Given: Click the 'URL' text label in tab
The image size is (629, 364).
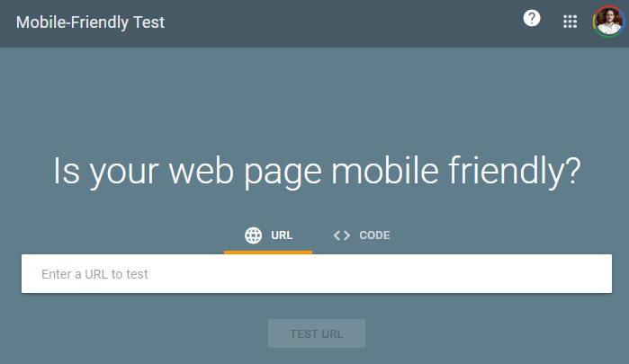Looking at the screenshot, I should (282, 235).
